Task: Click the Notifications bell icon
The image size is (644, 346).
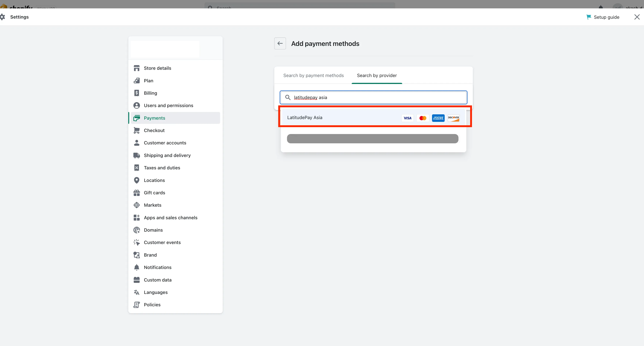Action: pyautogui.click(x=136, y=267)
